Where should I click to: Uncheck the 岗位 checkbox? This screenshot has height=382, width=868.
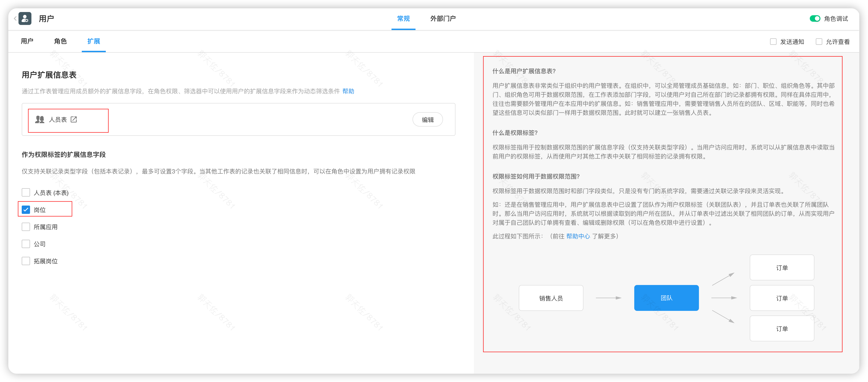pyautogui.click(x=26, y=209)
